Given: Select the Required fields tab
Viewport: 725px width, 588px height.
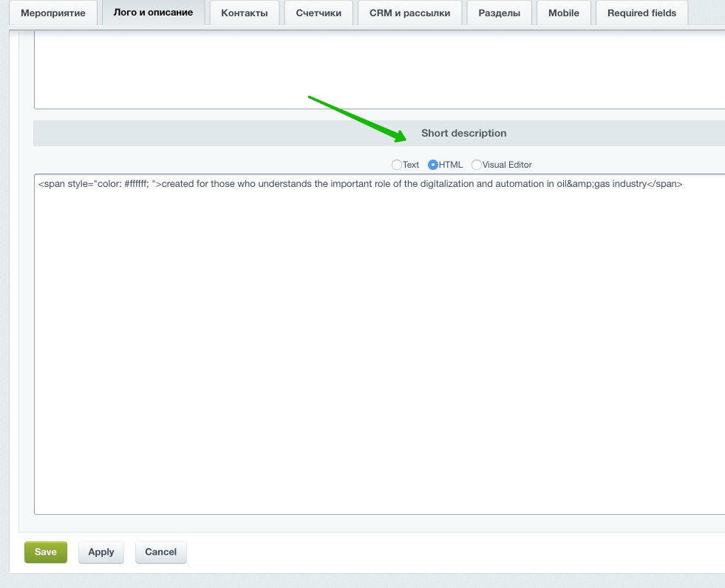Looking at the screenshot, I should pos(641,13).
